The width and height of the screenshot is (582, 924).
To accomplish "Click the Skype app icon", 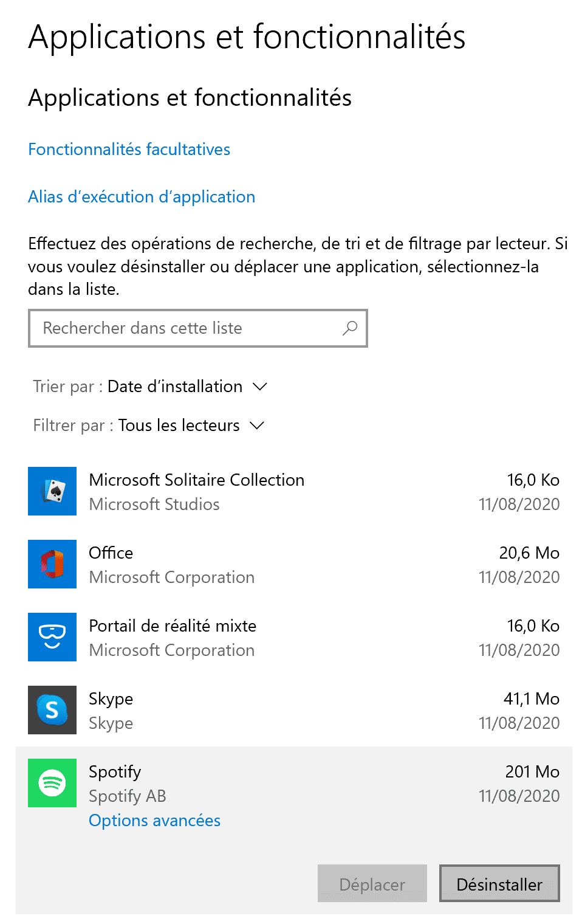I will click(52, 710).
